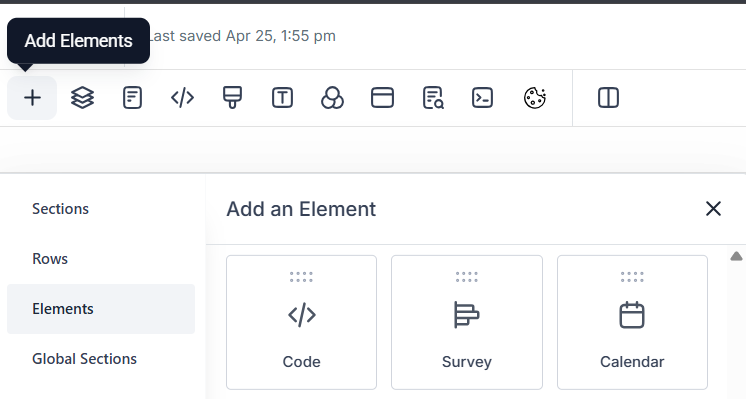Open the page document icon
The width and height of the screenshot is (746, 399).
132,98
